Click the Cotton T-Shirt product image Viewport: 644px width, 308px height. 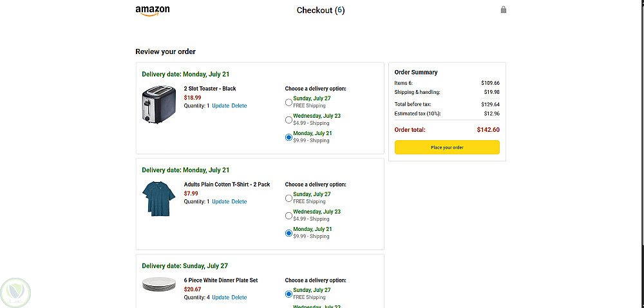[157, 197]
